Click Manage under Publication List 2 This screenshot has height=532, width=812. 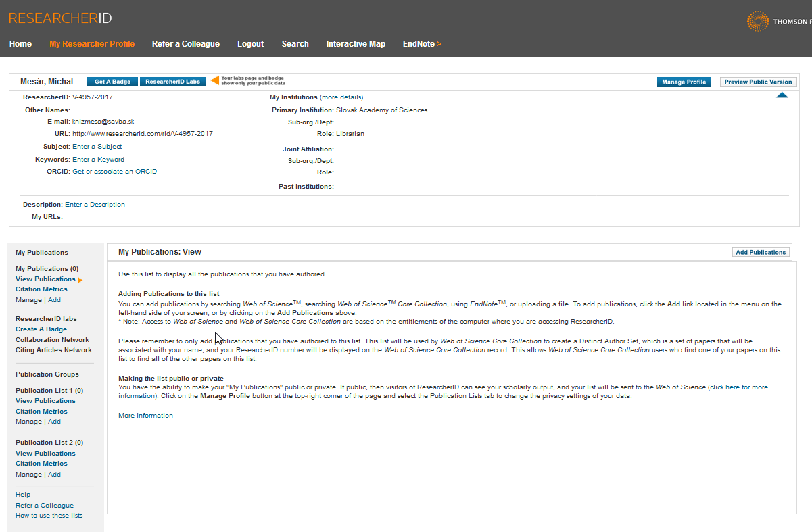click(x=28, y=475)
